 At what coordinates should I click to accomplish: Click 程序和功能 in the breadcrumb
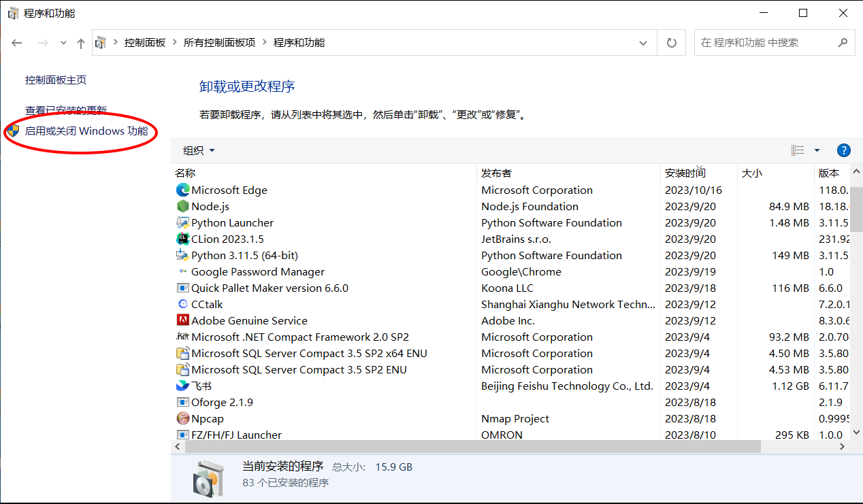click(x=299, y=43)
